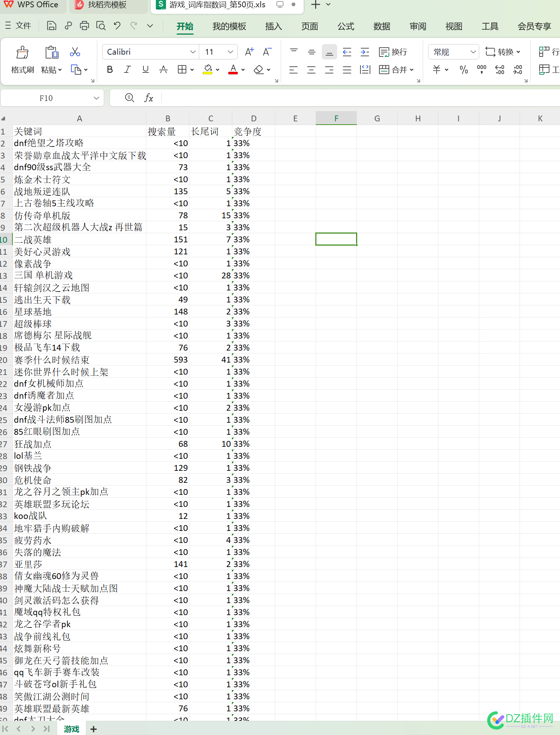The height and width of the screenshot is (735, 560).
Task: Switch to the 数据 ribbon tab
Action: [382, 26]
